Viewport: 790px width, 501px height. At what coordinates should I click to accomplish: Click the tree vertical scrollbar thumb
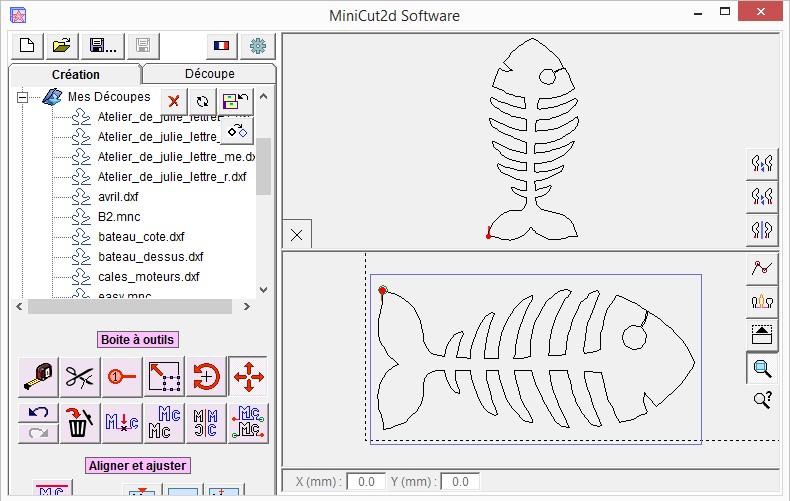tap(264, 166)
